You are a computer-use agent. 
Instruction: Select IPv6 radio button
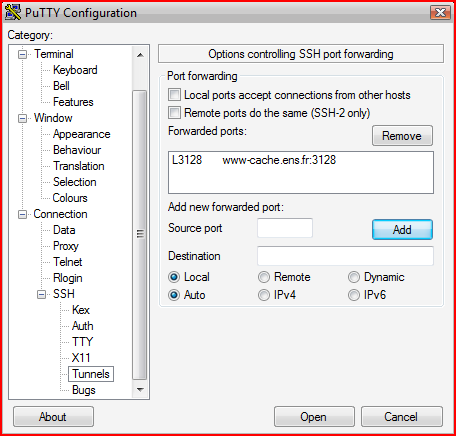click(354, 295)
